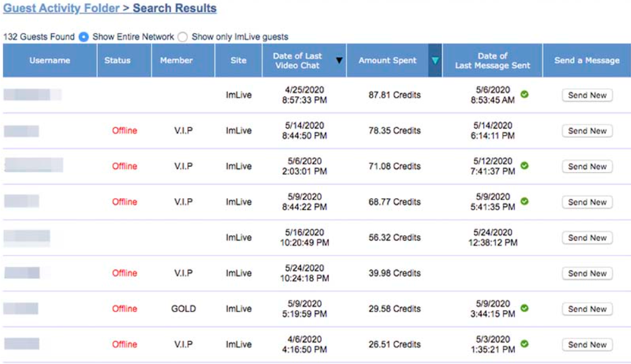Click the Send a Message column header

click(x=587, y=61)
